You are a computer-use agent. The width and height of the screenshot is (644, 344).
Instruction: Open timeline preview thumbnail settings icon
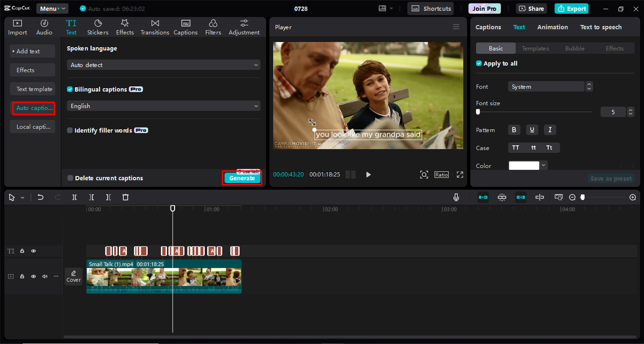558,197
